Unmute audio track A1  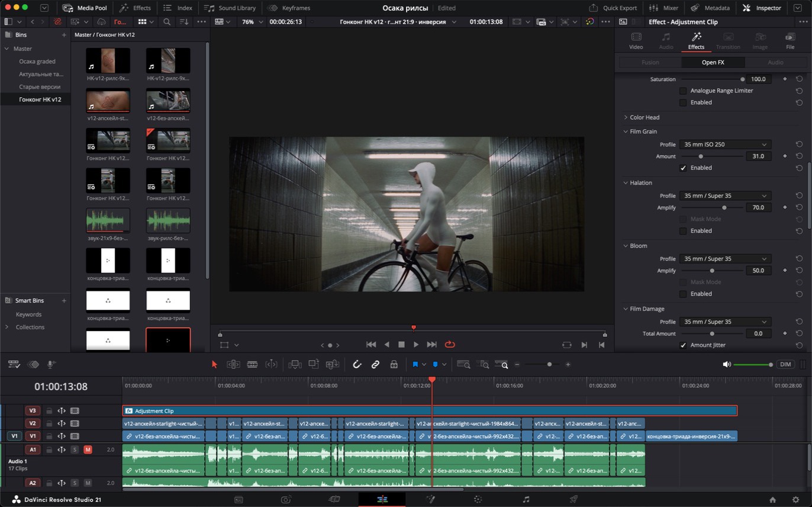pyautogui.click(x=88, y=450)
